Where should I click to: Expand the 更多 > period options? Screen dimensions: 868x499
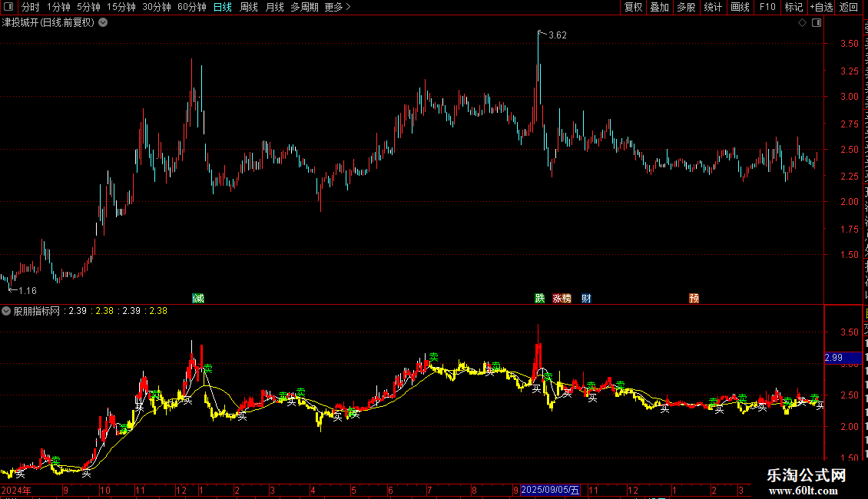click(x=338, y=7)
